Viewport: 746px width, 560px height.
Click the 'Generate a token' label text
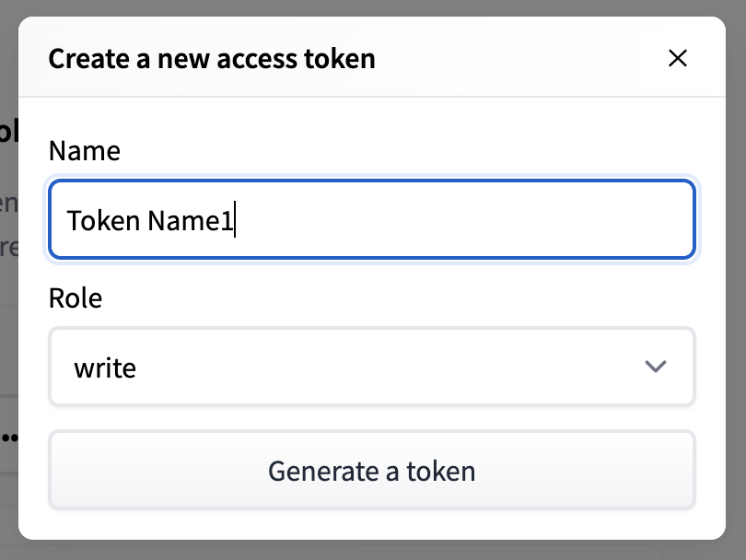coord(371,471)
